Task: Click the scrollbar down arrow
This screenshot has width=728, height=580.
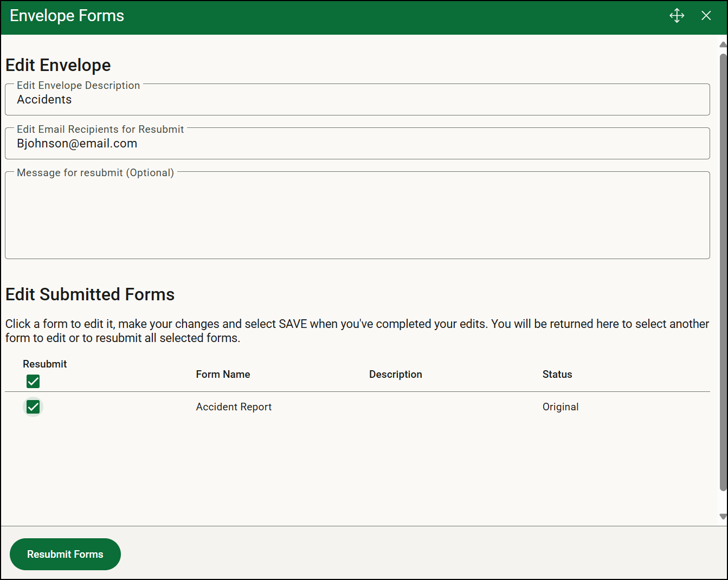Action: [723, 517]
